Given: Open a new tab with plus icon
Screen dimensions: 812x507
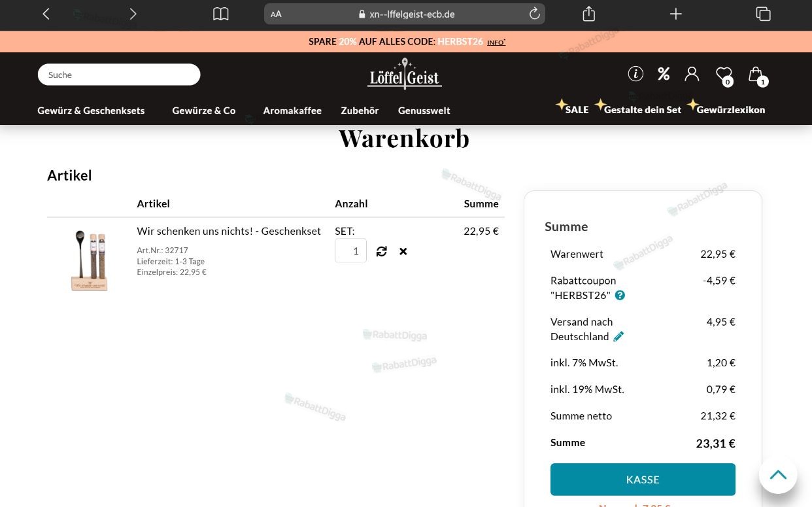Looking at the screenshot, I should click(675, 14).
